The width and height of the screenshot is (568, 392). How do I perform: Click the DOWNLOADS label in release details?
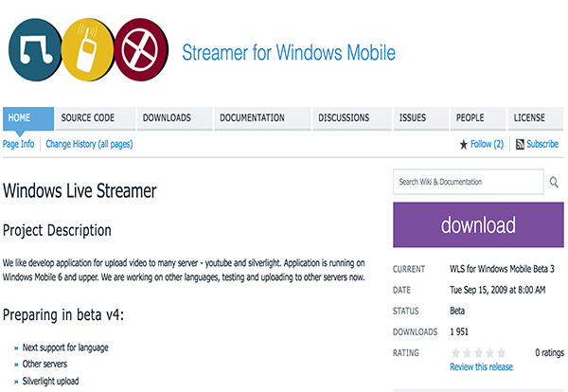(415, 331)
